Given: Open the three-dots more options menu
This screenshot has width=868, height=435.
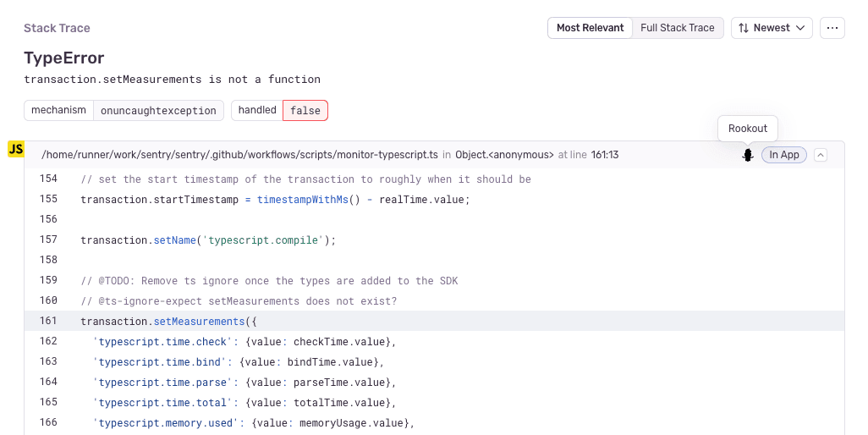Looking at the screenshot, I should [x=832, y=28].
